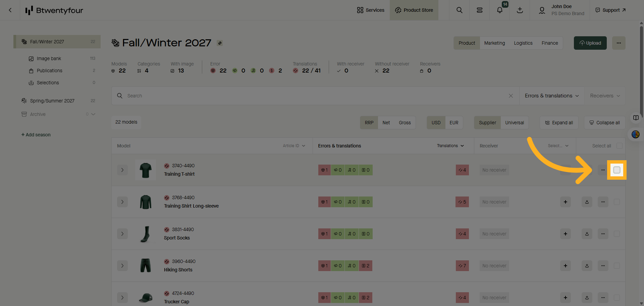
Task: Export the Training Shirt Long-sleeve model
Action: click(587, 202)
